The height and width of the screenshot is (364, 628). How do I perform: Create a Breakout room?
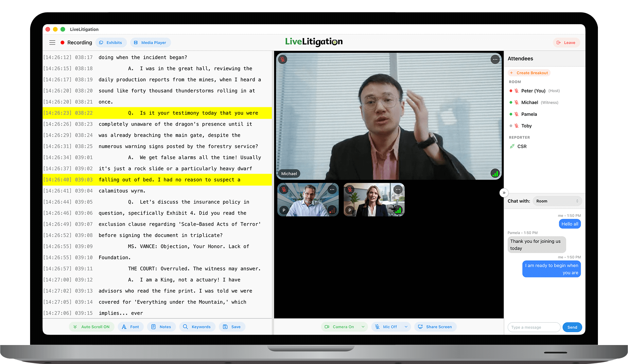coord(529,73)
